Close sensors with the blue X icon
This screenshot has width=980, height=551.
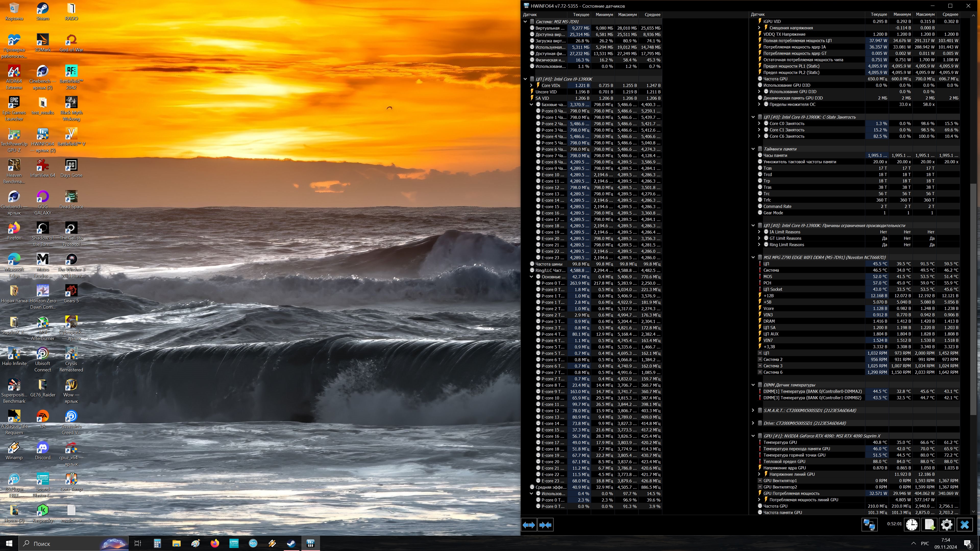[964, 525]
